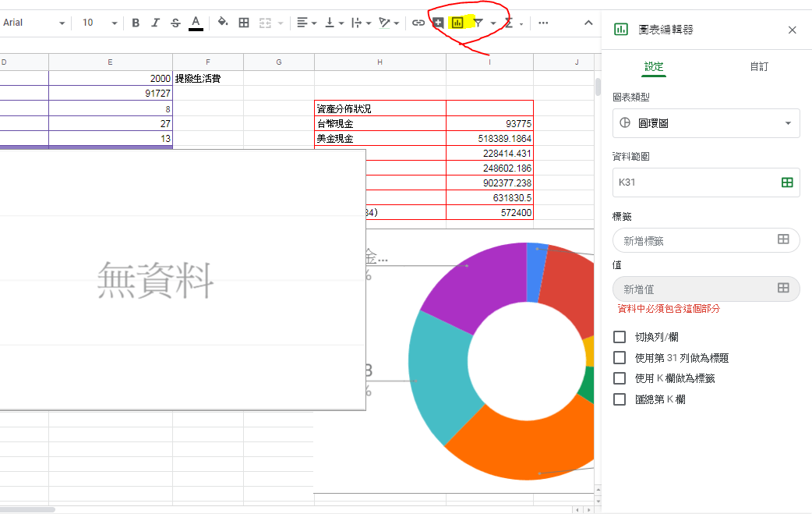Viewport: 812px width, 514px height.
Task: Insert a hyperlink from the toolbar
Action: pyautogui.click(x=418, y=23)
